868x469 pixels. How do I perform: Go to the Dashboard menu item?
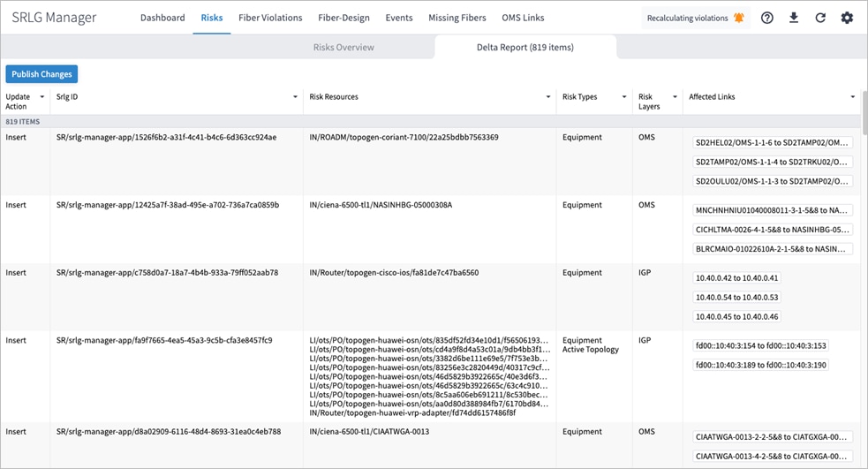[x=162, y=18]
